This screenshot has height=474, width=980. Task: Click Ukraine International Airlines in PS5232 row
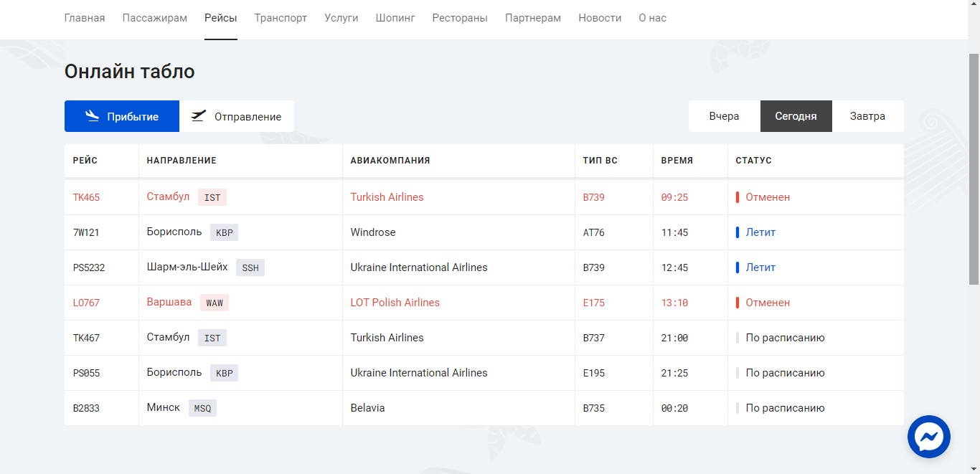click(x=419, y=267)
